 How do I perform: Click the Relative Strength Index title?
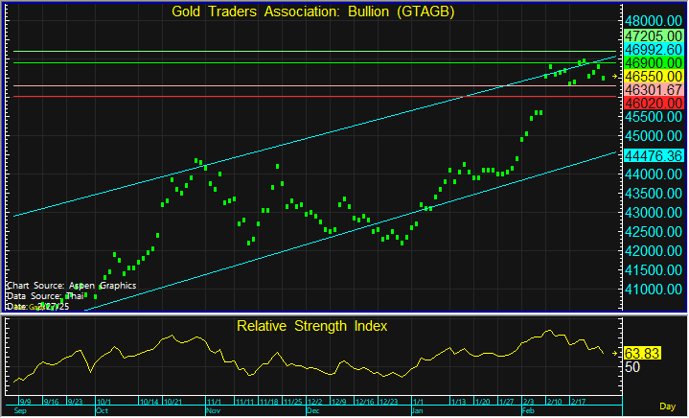[311, 325]
